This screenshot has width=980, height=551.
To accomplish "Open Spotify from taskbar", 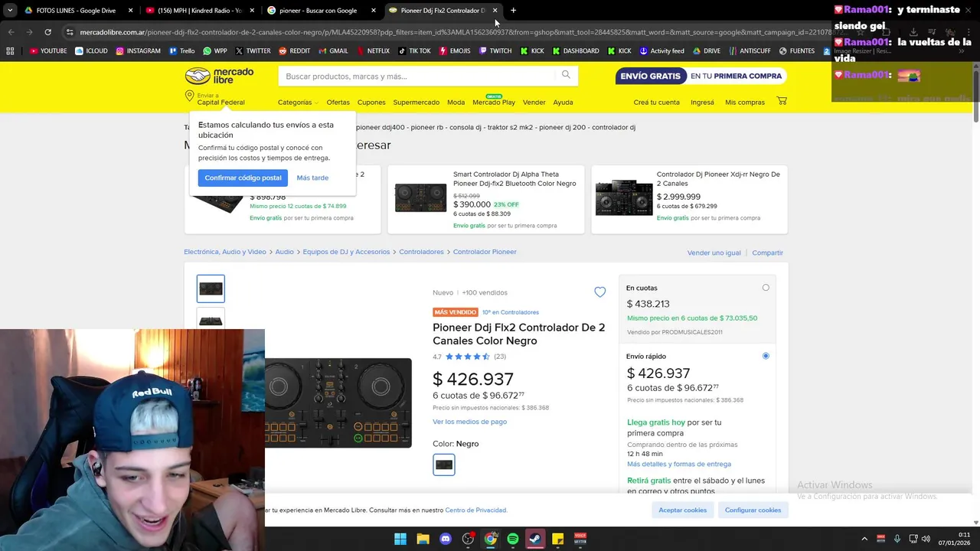I will pyautogui.click(x=513, y=540).
